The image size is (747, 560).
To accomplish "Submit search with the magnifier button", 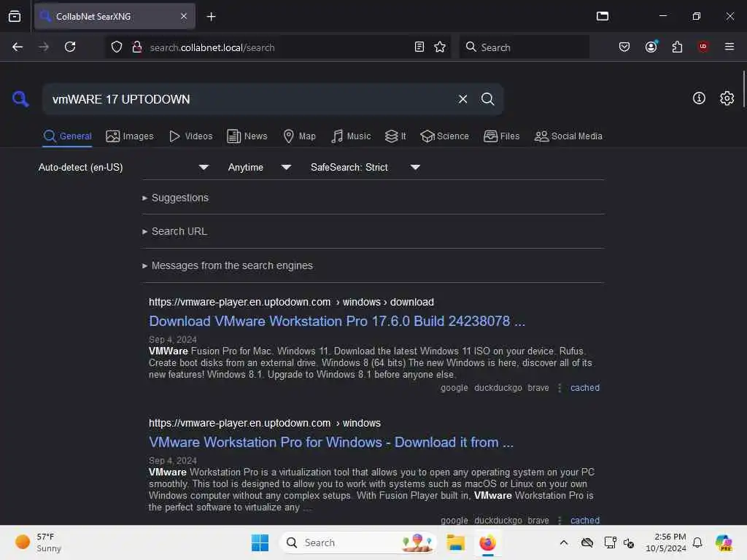I will 487,99.
